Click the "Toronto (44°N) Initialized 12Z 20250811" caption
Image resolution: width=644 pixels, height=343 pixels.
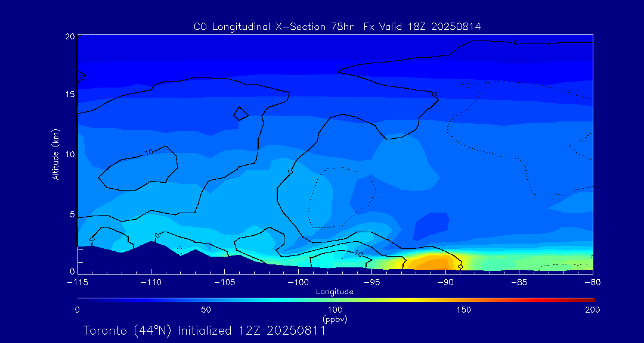click(x=204, y=330)
